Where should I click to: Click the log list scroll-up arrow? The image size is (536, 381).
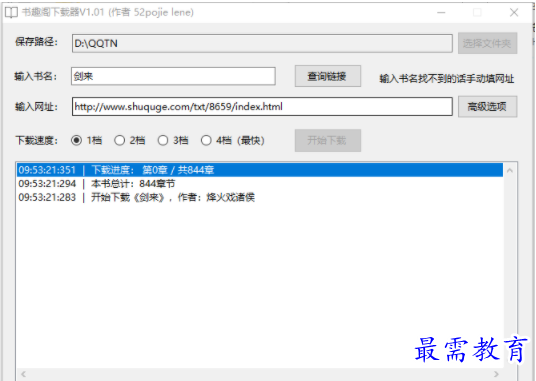click(510, 170)
